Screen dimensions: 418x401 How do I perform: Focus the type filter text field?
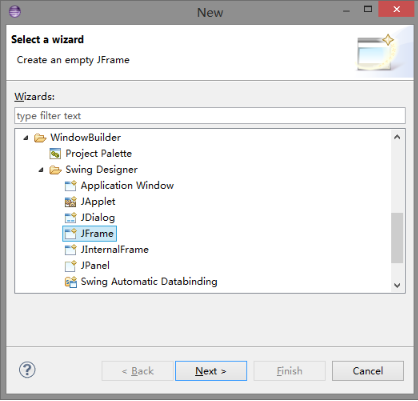click(x=210, y=116)
